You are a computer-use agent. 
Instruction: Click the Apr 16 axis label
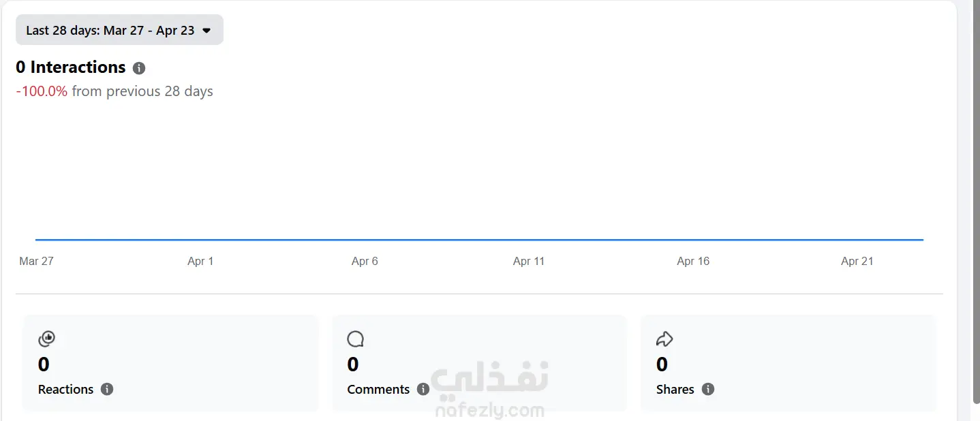[693, 261]
